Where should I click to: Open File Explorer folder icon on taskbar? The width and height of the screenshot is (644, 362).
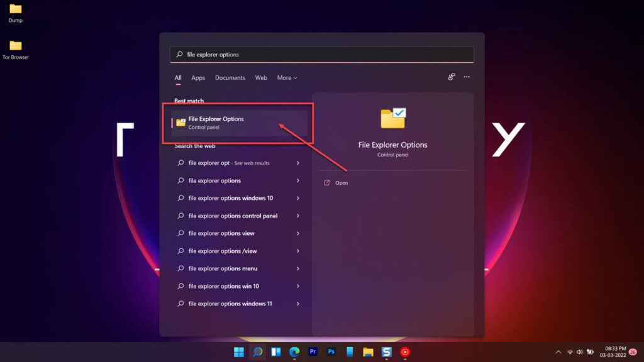pos(368,352)
